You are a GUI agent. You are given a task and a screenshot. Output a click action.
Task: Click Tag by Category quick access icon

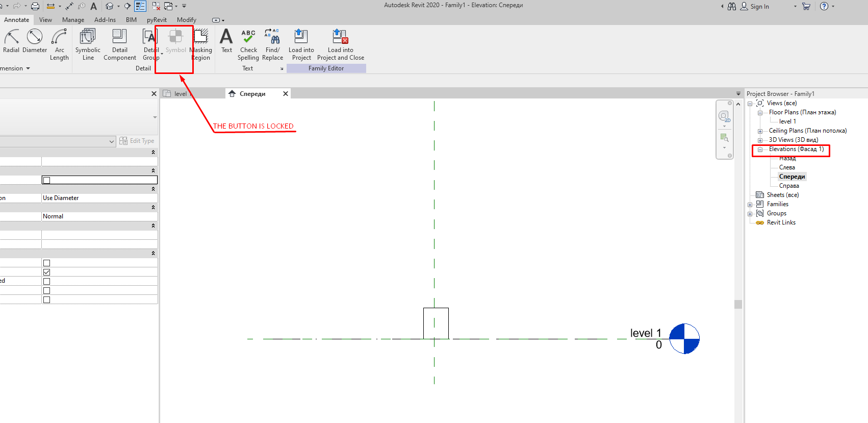tap(82, 6)
